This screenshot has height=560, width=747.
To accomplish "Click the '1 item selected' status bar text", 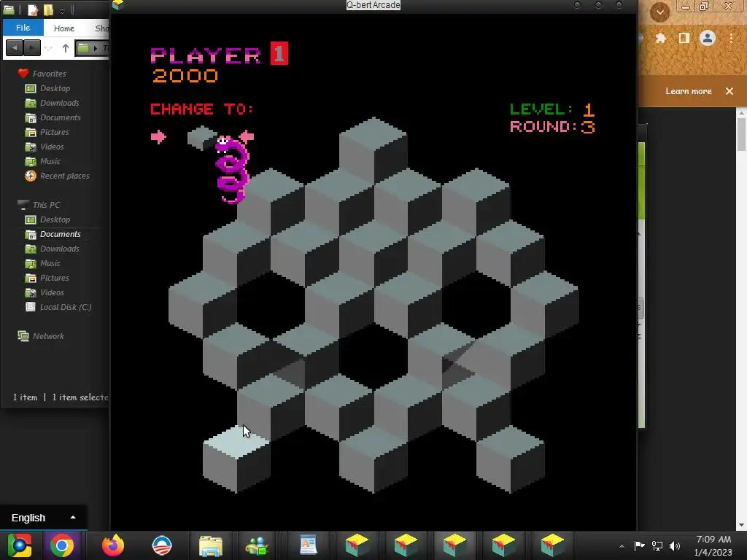I will (80, 397).
